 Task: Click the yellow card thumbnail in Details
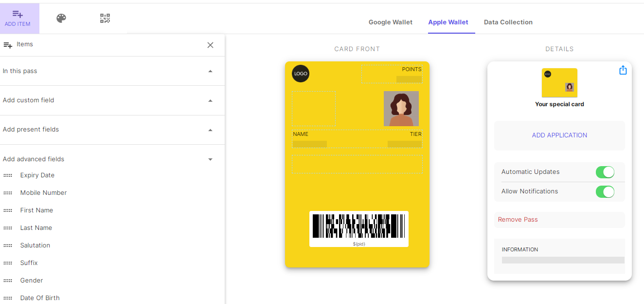(x=559, y=83)
